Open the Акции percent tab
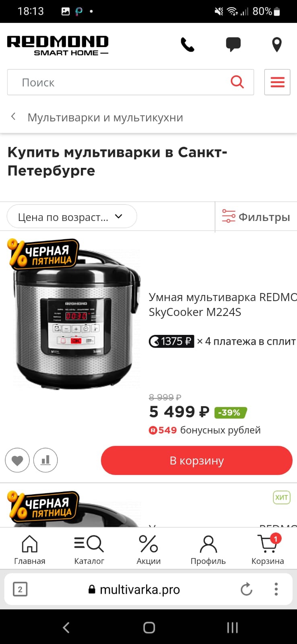Viewport: 297px width, 644px height. pos(148,550)
